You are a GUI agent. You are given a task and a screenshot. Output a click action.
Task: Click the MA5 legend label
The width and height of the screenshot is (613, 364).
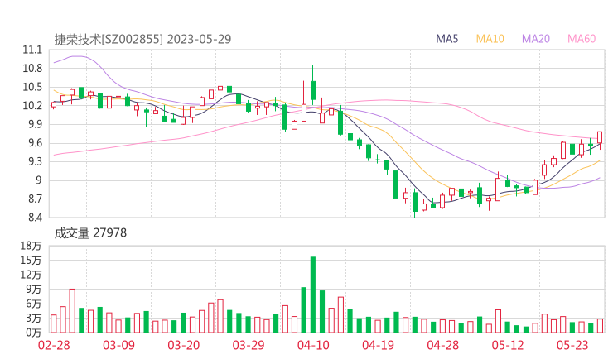(446, 39)
